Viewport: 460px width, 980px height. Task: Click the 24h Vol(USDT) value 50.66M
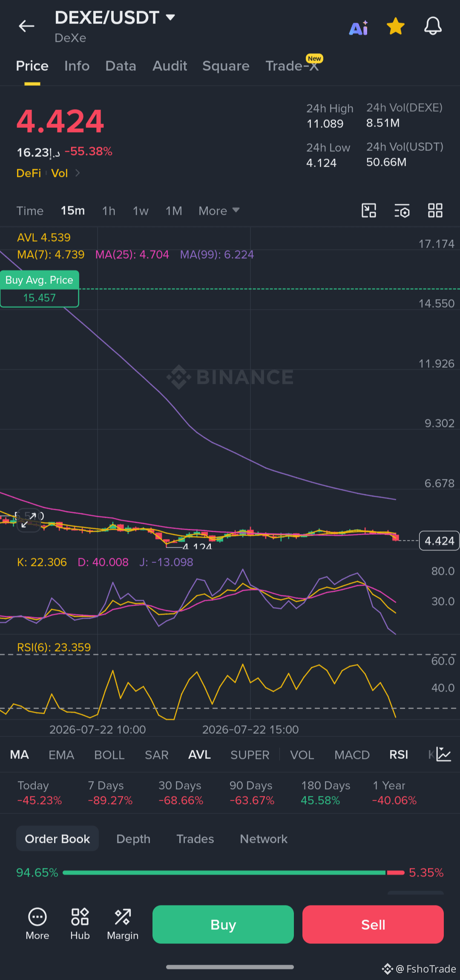[386, 162]
